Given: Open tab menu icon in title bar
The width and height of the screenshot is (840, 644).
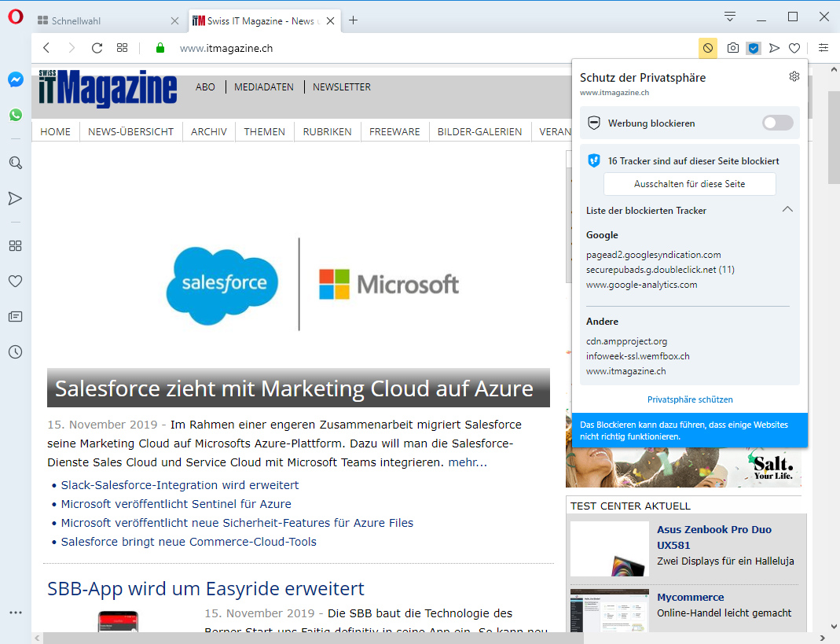Looking at the screenshot, I should click(x=730, y=17).
